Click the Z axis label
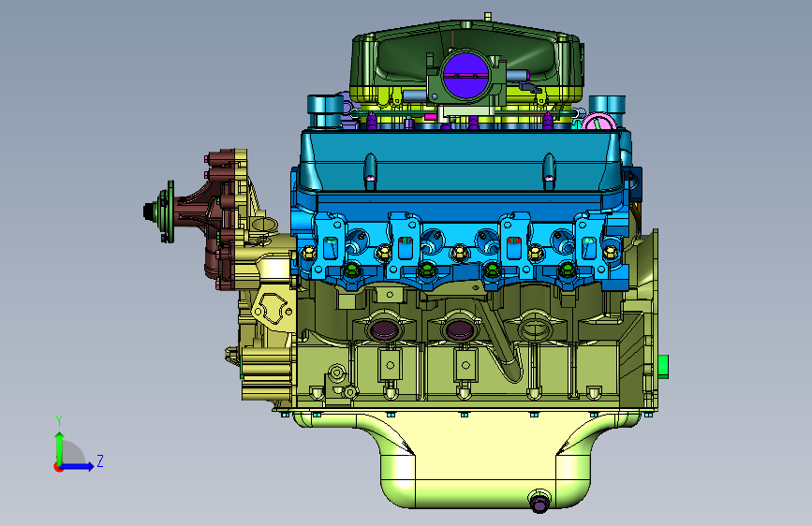This screenshot has width=812, height=526. point(100,460)
